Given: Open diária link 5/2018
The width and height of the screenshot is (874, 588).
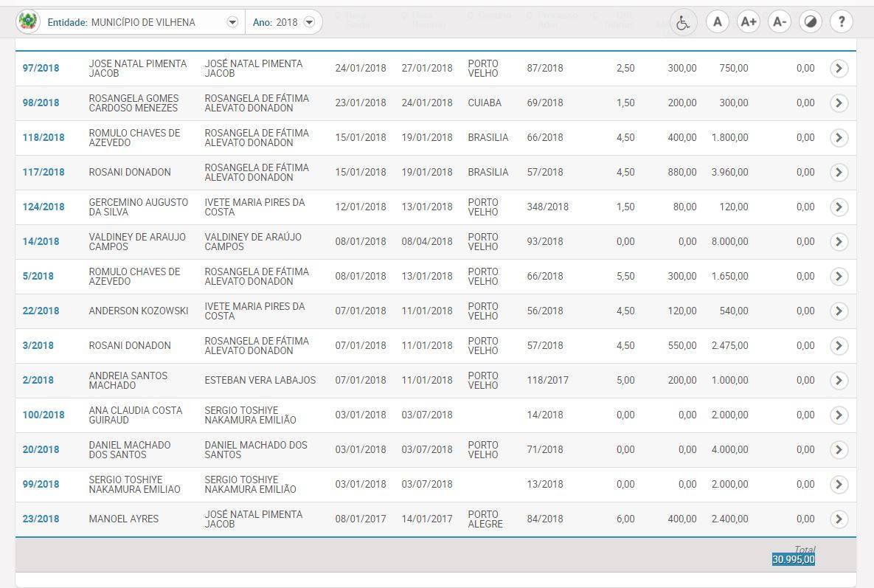Looking at the screenshot, I should [38, 276].
